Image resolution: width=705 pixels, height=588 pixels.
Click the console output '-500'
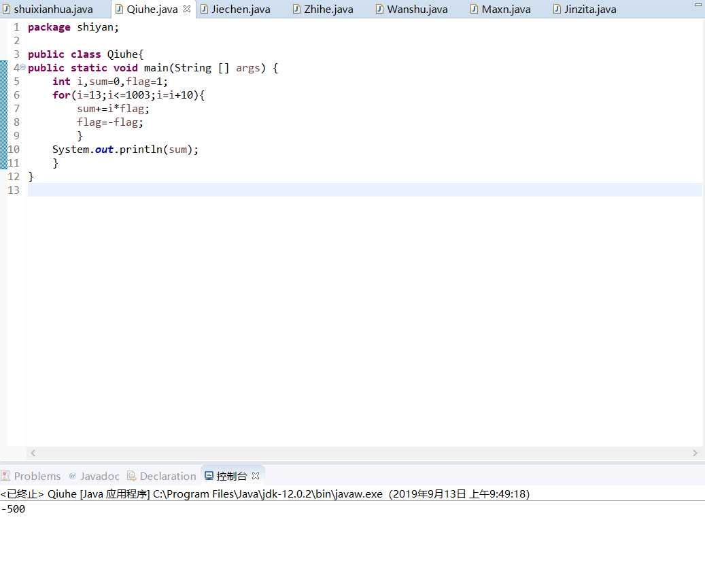13,509
